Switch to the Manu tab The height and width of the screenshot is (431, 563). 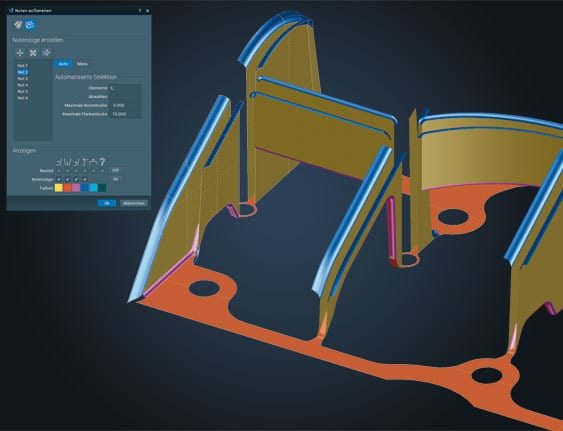coord(82,64)
